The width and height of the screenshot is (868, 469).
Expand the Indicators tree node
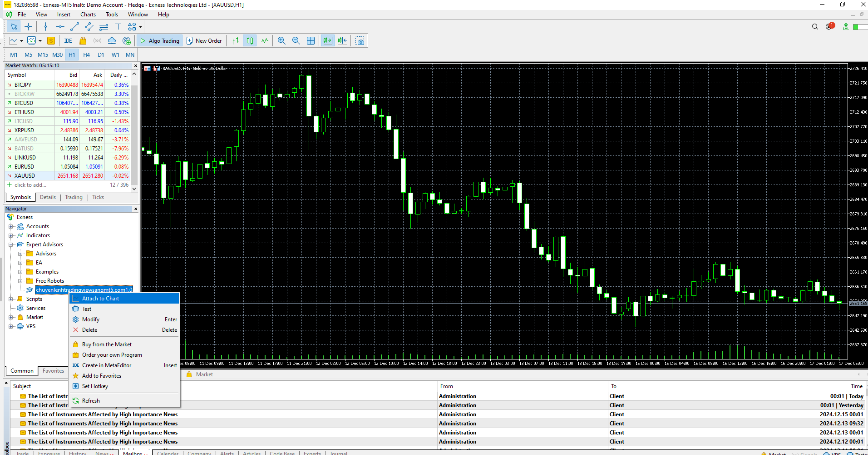[x=11, y=235]
